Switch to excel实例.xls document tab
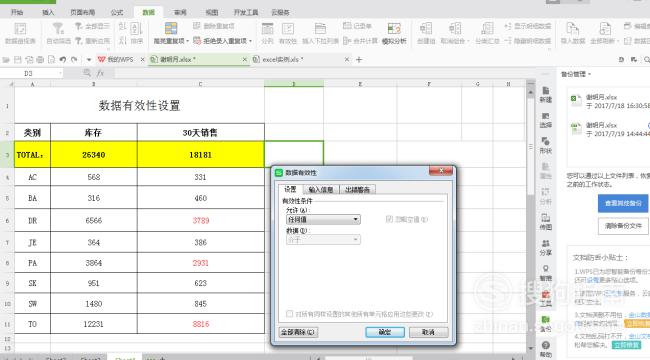 tap(301, 60)
